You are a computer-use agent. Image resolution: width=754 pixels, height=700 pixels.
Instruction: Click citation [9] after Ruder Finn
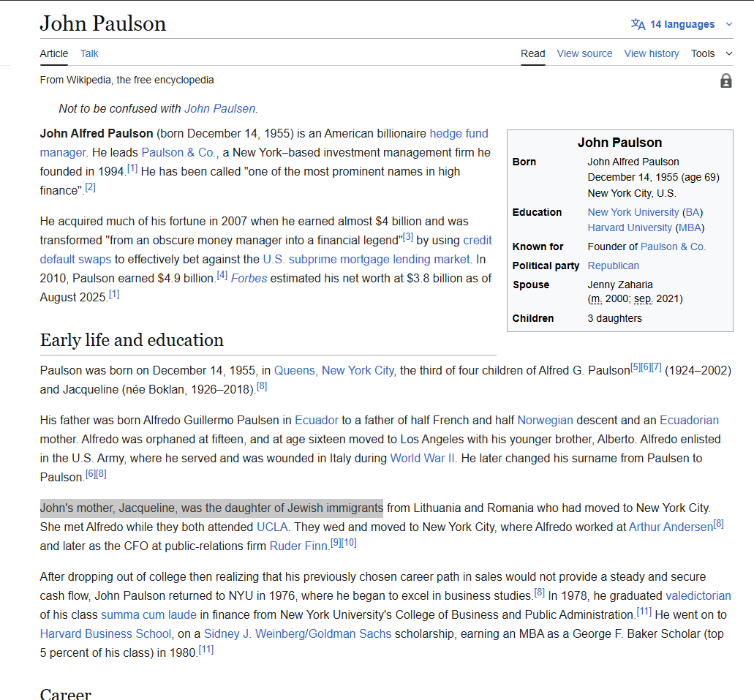[x=335, y=543]
